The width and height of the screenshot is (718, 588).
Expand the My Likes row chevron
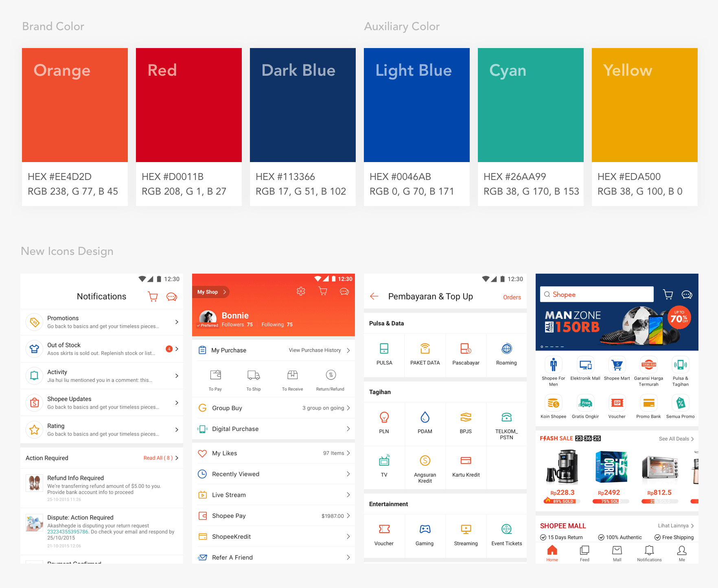(x=348, y=453)
